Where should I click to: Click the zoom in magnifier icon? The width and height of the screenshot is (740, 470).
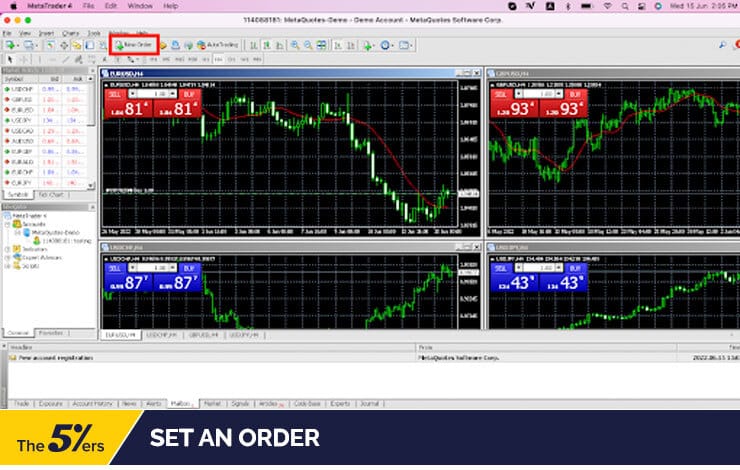pyautogui.click(x=295, y=45)
